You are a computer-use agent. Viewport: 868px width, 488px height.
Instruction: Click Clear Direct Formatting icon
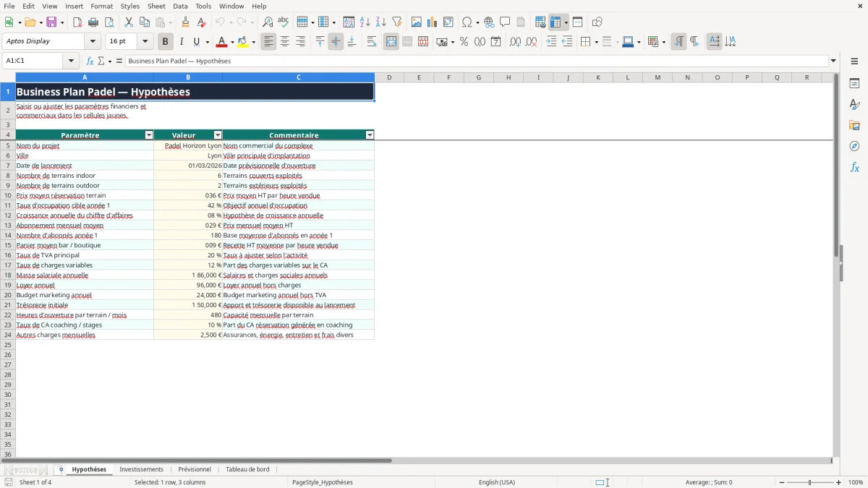202,22
